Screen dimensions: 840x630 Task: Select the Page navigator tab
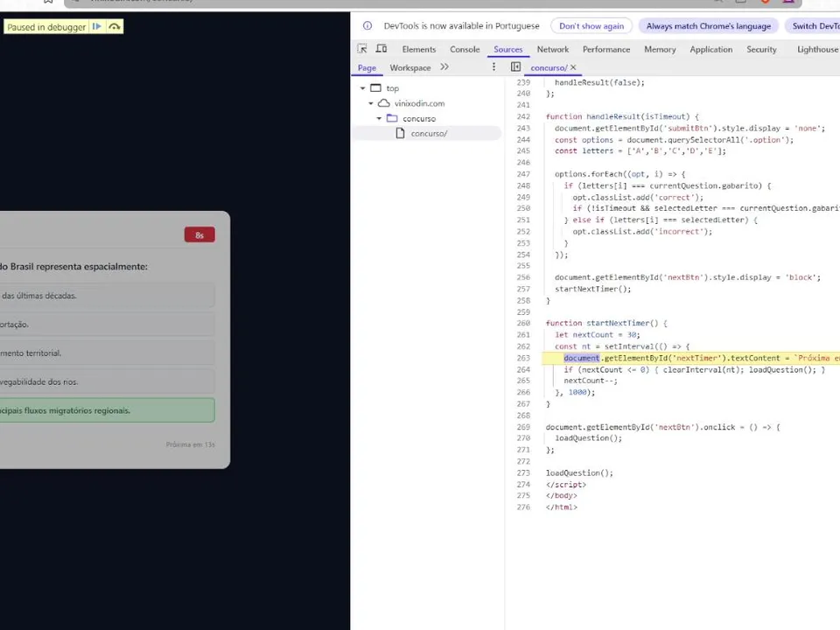click(367, 67)
